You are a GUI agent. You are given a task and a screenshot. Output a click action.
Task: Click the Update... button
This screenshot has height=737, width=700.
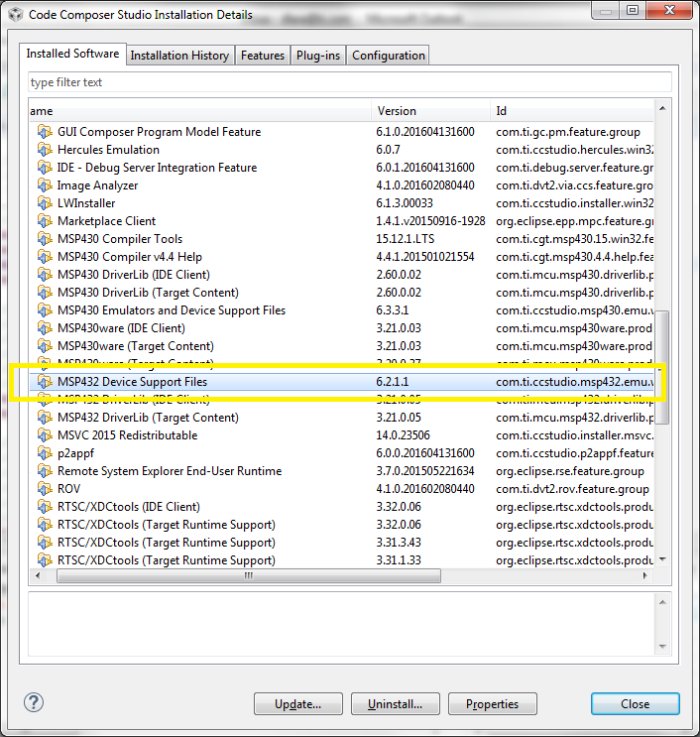coord(298,703)
